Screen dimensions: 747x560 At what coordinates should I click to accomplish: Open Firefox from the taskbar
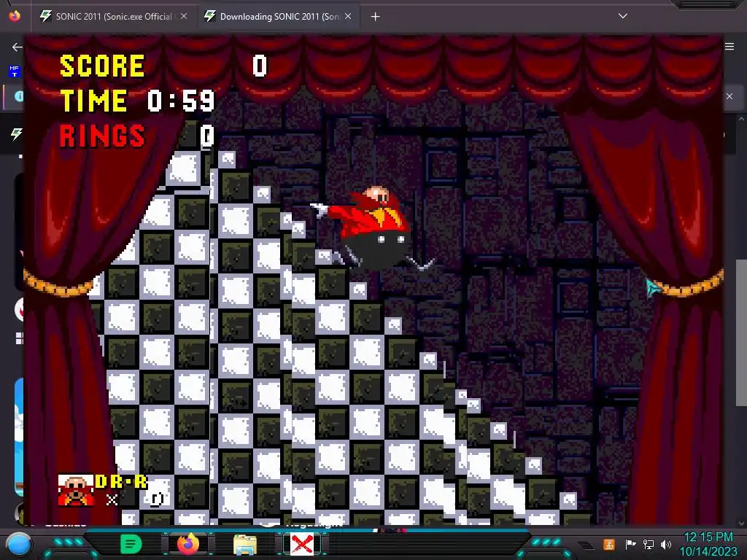point(187,544)
